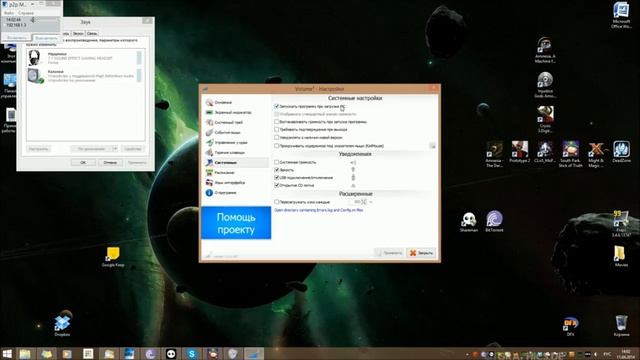Open Skype from the taskbar

click(191, 353)
